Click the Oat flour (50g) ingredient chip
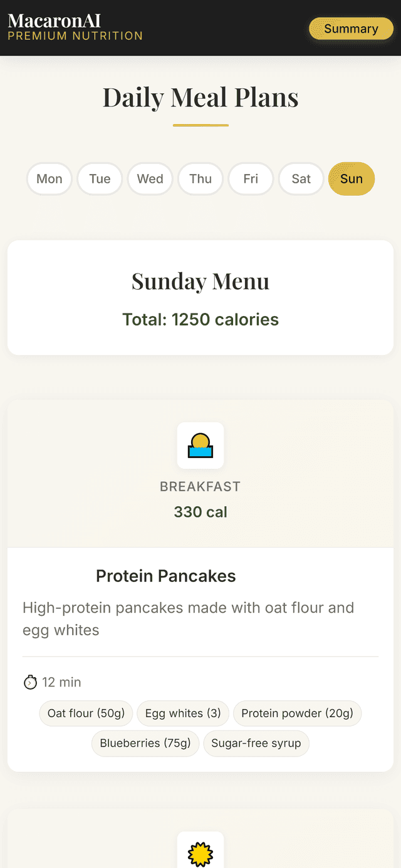 85,713
